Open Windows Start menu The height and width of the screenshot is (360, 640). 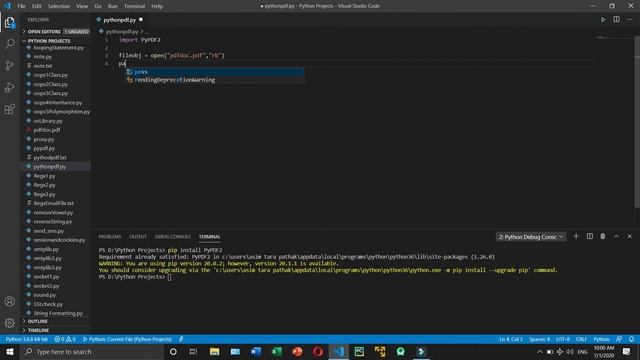click(10, 351)
